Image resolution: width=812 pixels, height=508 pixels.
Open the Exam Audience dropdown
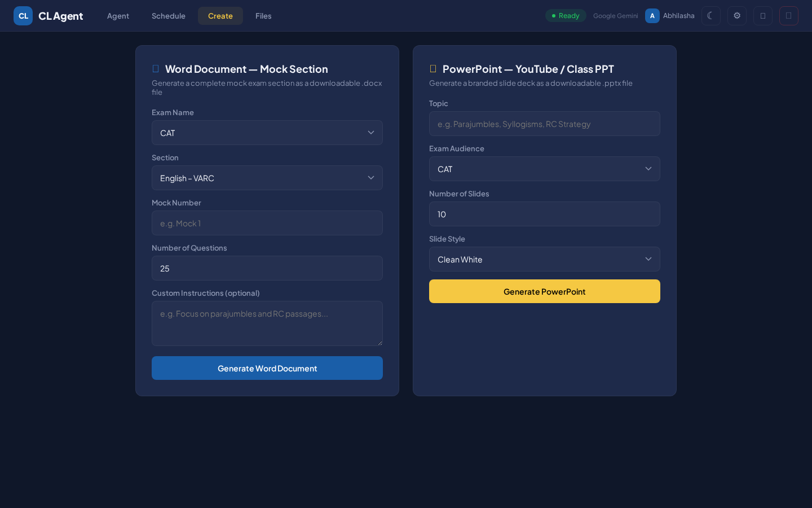click(x=544, y=169)
